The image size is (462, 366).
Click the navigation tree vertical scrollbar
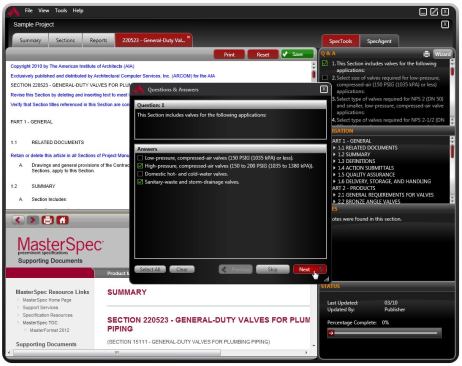[x=452, y=169]
